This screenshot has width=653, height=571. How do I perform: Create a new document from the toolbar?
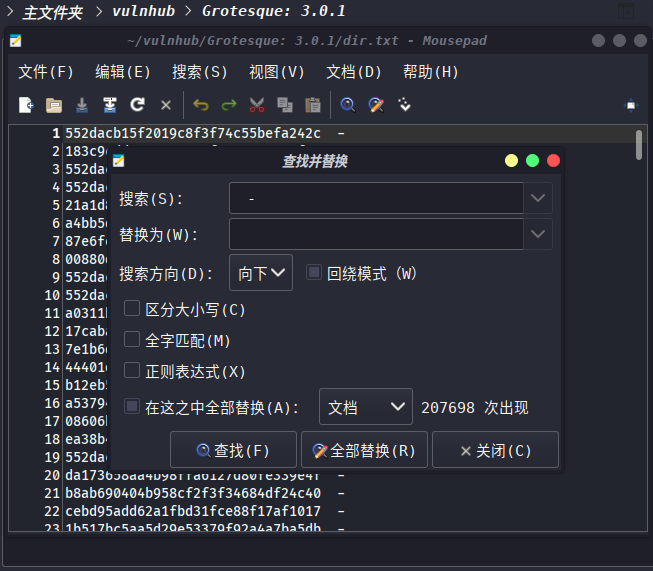coord(26,105)
